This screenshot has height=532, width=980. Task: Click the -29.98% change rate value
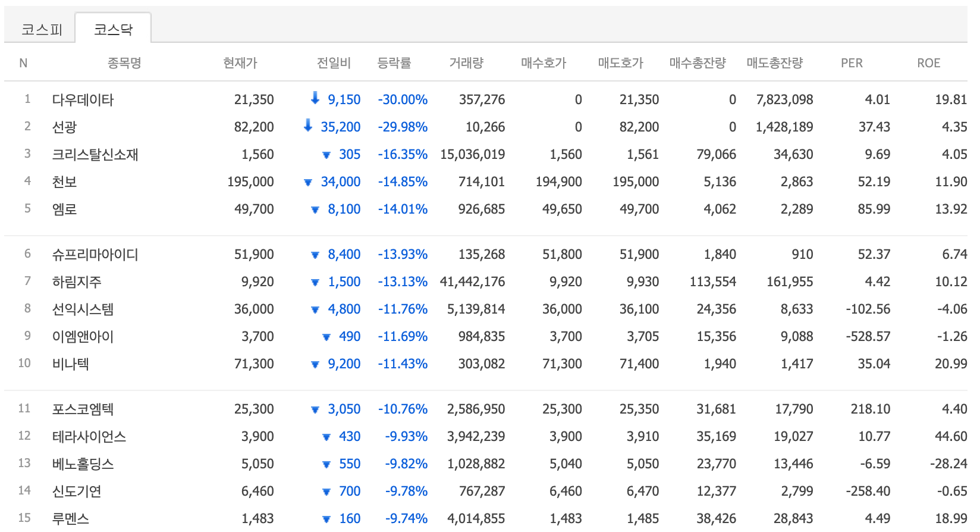403,127
